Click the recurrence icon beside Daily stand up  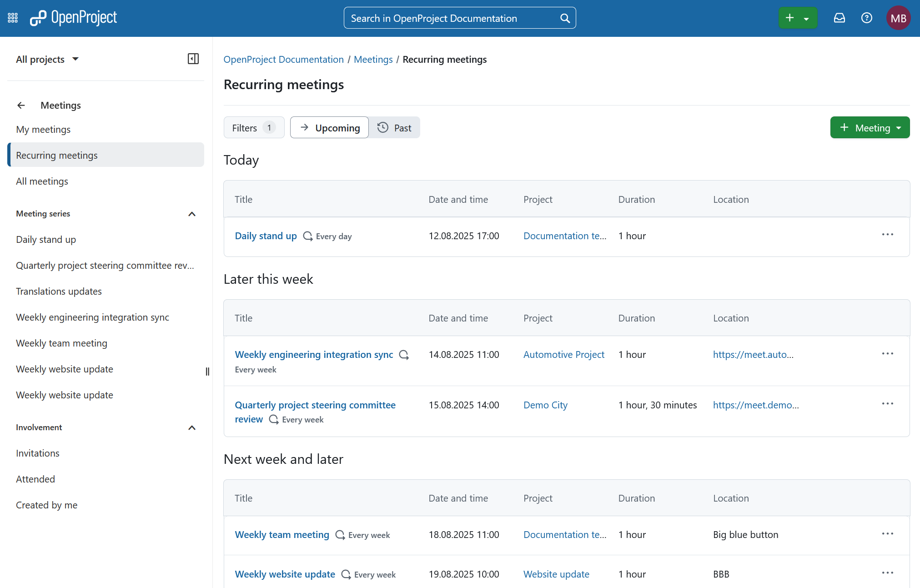pyautogui.click(x=307, y=236)
